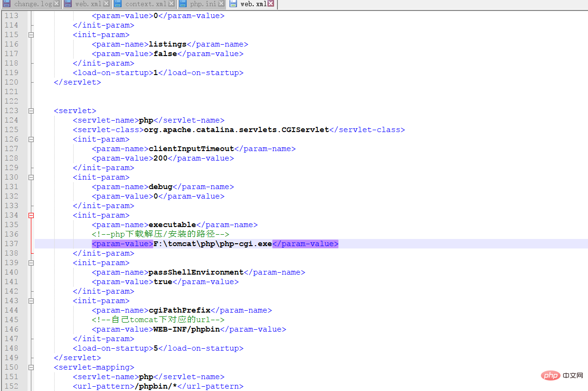Click the disk icon on active web.xml tab

[x=233, y=4]
